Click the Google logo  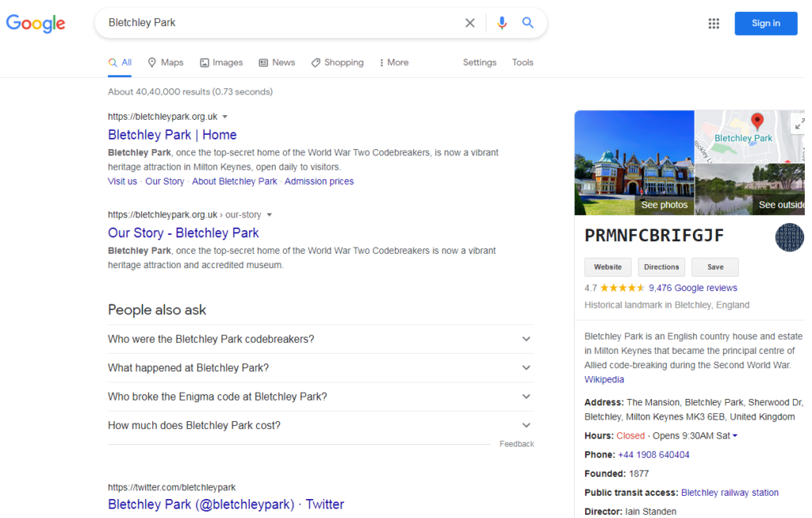pyautogui.click(x=36, y=23)
